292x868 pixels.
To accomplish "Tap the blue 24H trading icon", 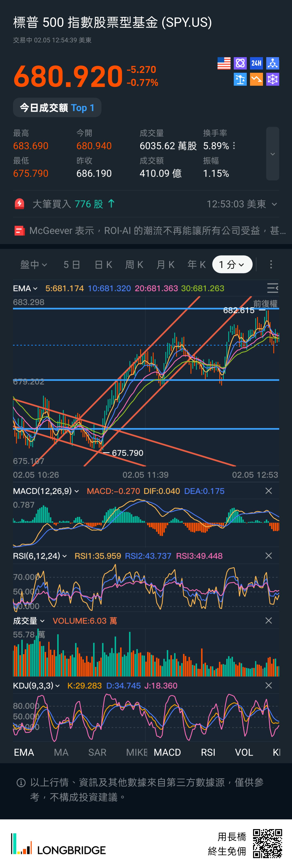I will click(x=256, y=63).
